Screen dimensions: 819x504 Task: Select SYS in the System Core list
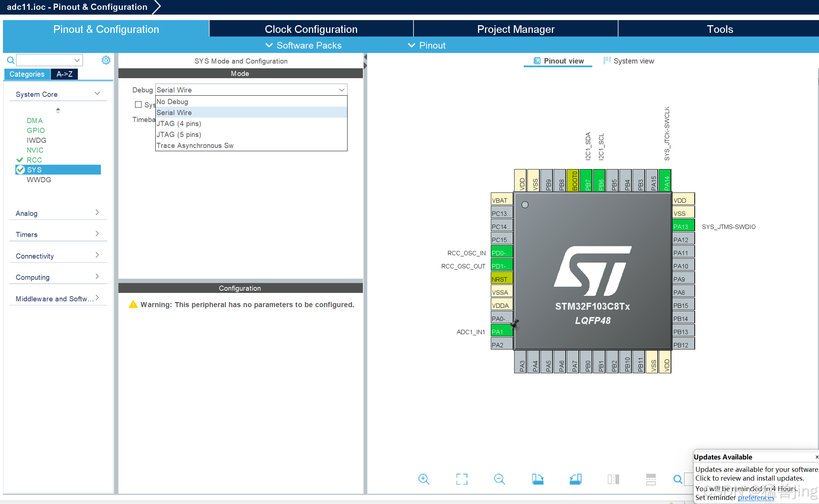pyautogui.click(x=34, y=169)
